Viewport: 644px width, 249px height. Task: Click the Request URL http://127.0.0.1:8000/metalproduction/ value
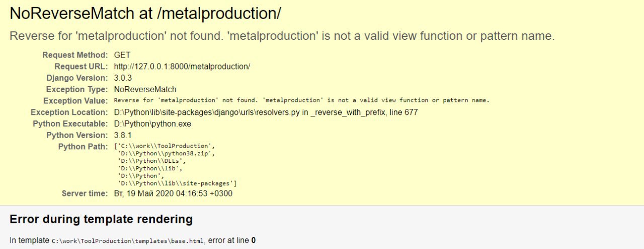click(182, 67)
